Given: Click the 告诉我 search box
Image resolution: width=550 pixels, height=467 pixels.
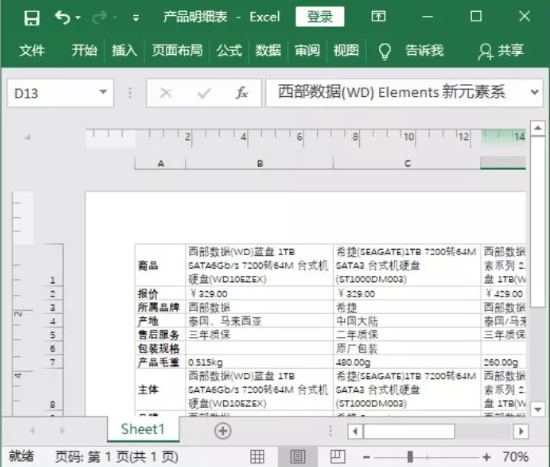Looking at the screenshot, I should [424, 51].
